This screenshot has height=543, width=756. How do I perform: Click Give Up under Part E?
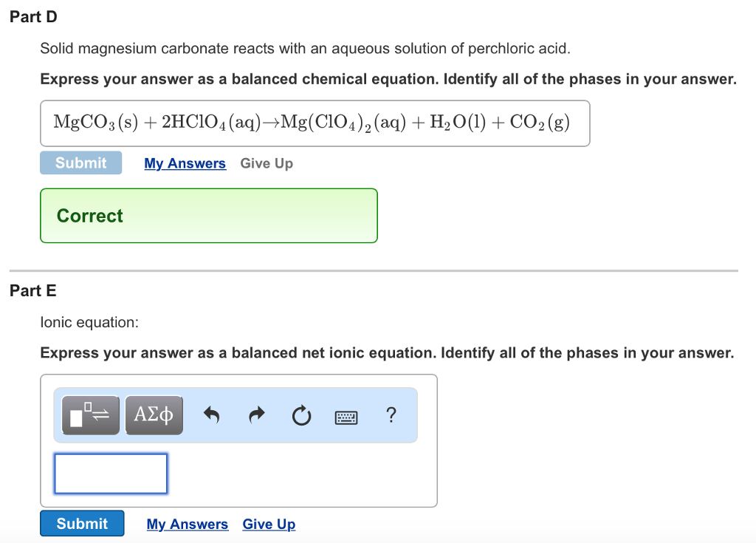[x=269, y=524]
